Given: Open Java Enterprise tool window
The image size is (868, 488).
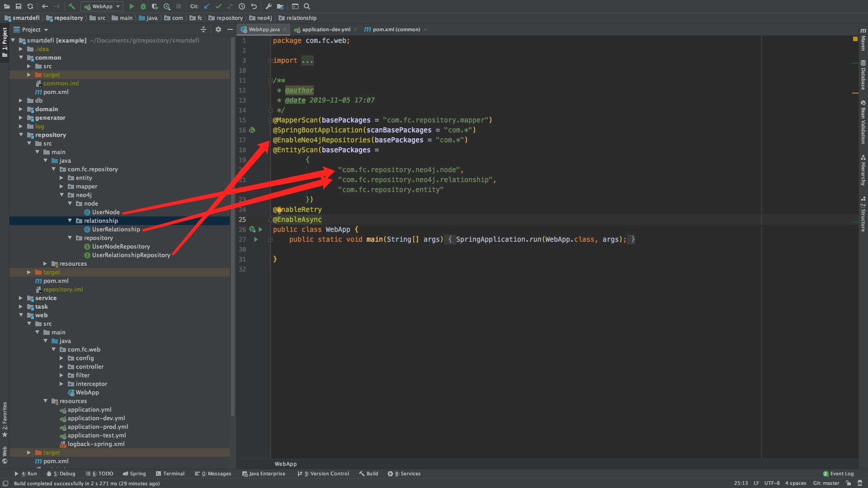Looking at the screenshot, I should click(x=264, y=474).
